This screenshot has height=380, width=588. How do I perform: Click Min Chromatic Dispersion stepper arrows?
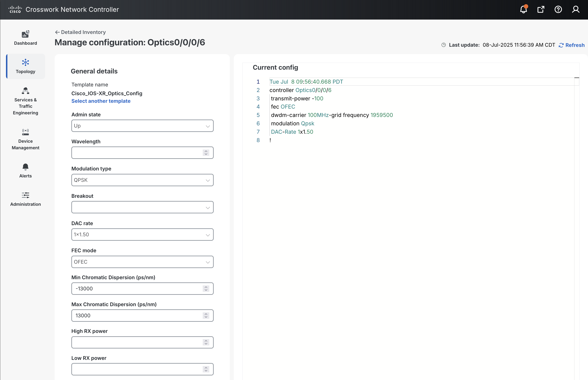click(x=206, y=288)
